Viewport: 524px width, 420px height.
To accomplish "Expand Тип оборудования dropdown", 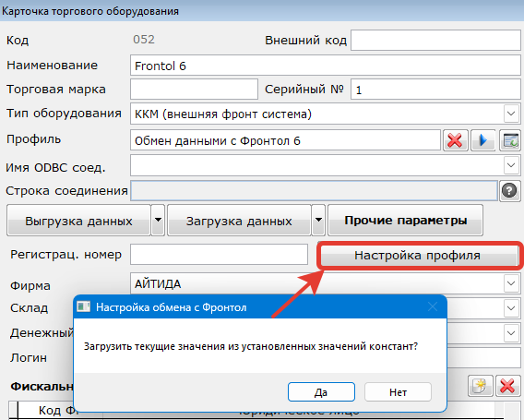I will (x=511, y=114).
